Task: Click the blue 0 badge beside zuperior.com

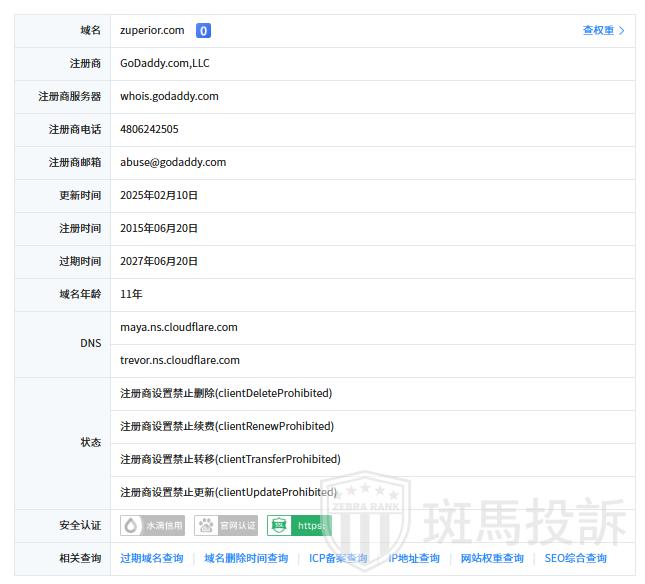Action: tap(203, 31)
